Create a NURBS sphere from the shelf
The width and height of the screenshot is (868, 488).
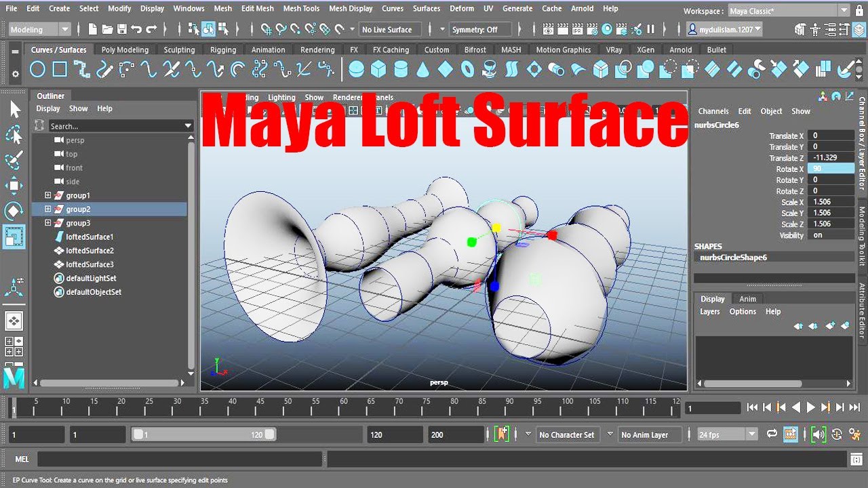click(x=356, y=69)
